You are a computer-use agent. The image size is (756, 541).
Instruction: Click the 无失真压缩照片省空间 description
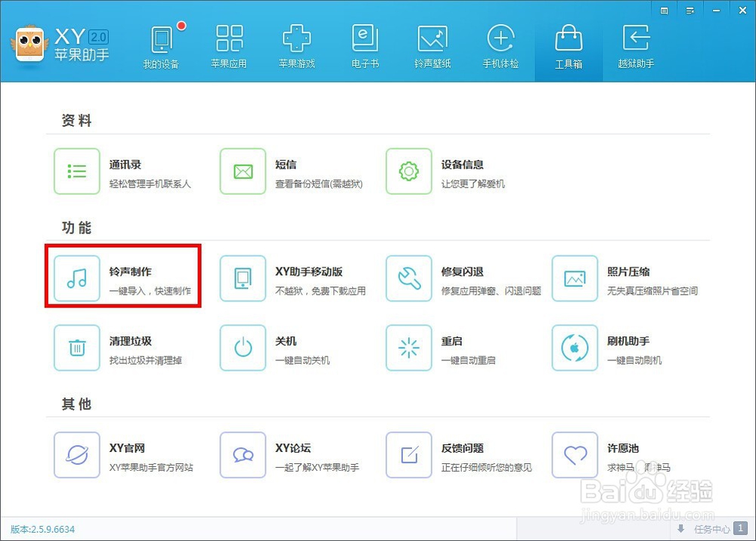[652, 290]
